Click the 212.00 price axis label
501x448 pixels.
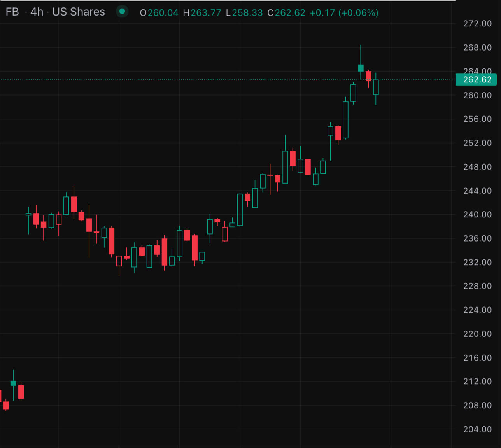click(477, 381)
